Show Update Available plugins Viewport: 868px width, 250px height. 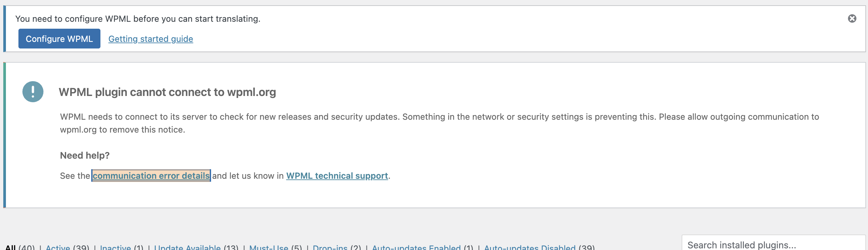point(187,247)
